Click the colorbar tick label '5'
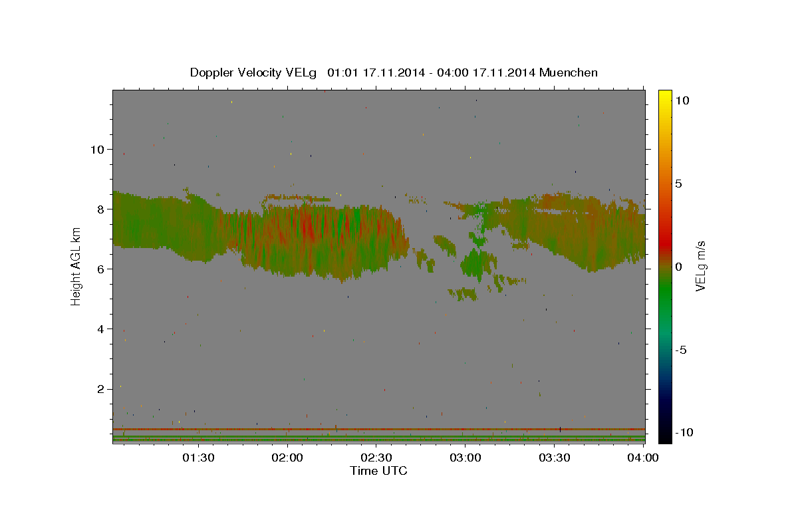 point(678,184)
